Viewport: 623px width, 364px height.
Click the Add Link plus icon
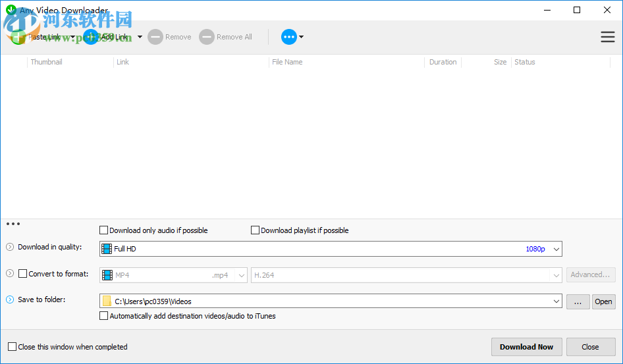[x=91, y=37]
